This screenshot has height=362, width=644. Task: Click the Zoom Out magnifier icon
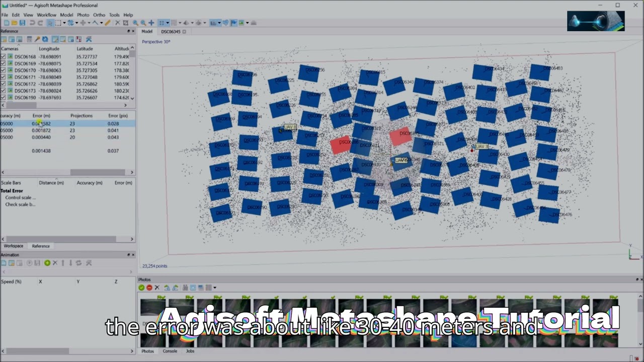[x=143, y=23]
